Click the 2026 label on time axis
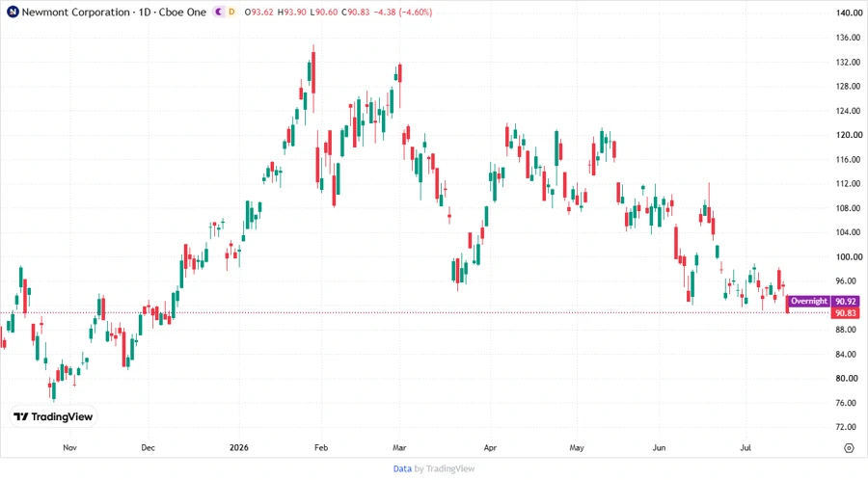Image resolution: width=868 pixels, height=480 pixels. pyautogui.click(x=239, y=447)
